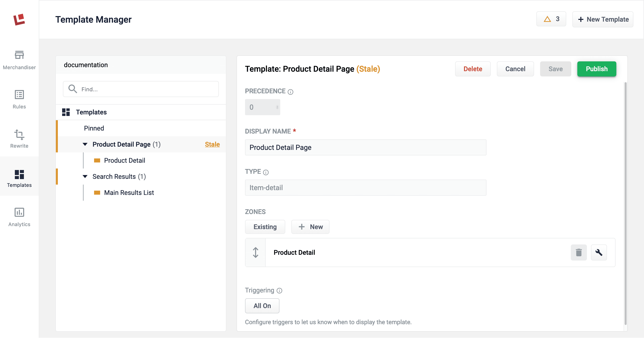644x338 pixels.
Task: Open the warnings indicator showing 3
Action: 551,19
